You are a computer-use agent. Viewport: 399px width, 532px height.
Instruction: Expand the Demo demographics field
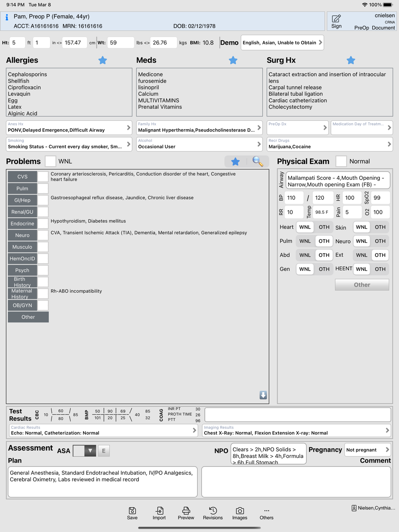[x=282, y=43]
